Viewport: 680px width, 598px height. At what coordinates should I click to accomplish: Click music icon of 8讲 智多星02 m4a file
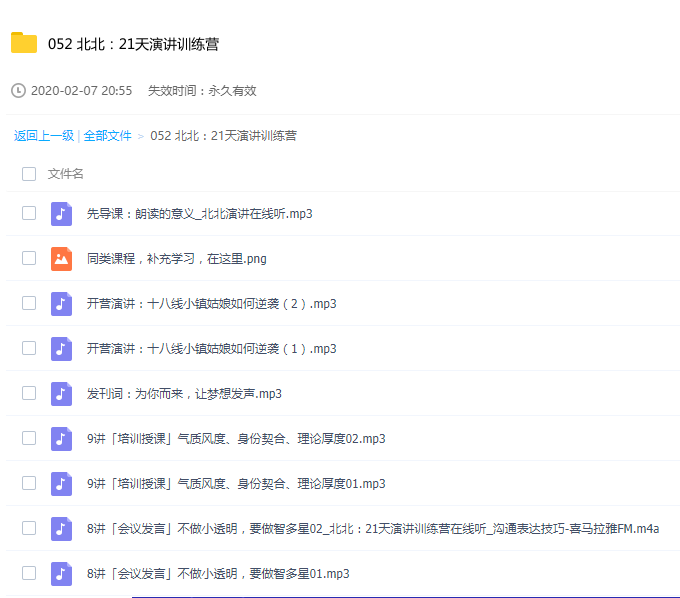(62, 529)
